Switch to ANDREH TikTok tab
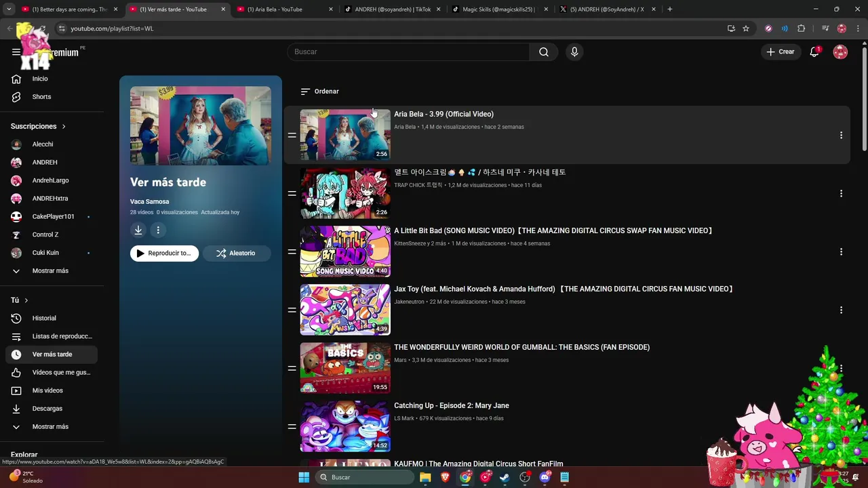This screenshot has height=488, width=868. click(x=391, y=9)
